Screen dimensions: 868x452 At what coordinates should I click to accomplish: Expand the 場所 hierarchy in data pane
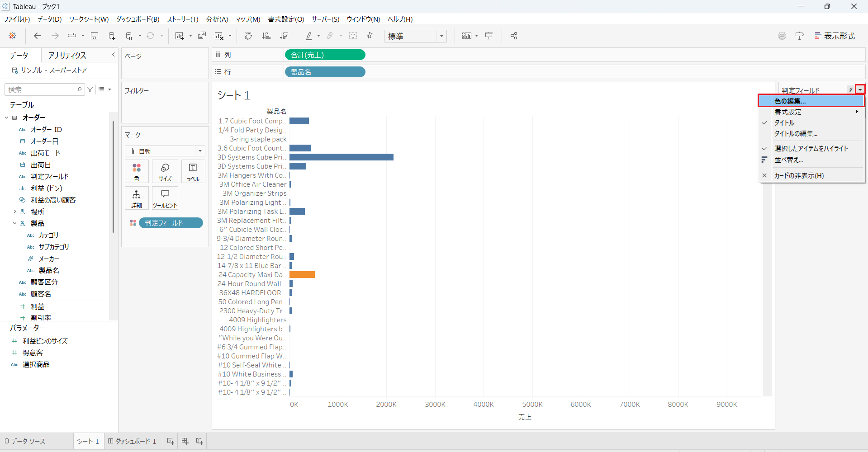14,212
